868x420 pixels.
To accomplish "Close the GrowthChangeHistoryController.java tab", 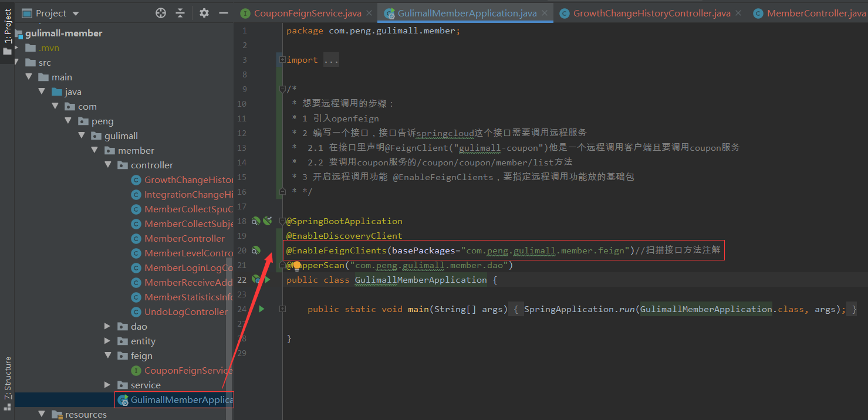I will click(x=738, y=13).
